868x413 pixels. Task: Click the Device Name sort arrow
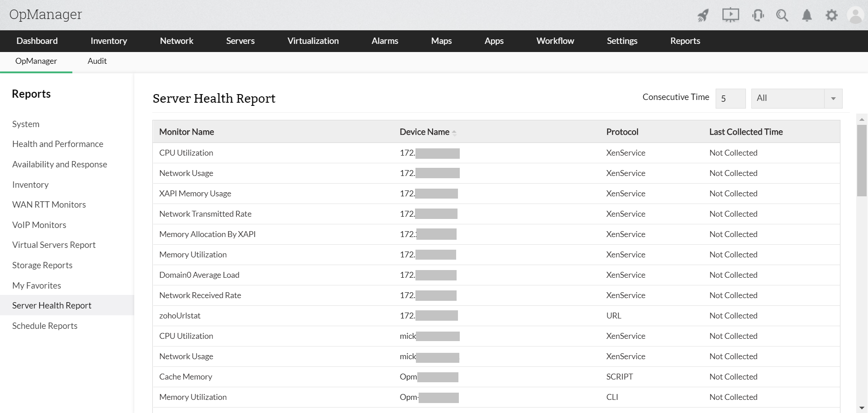pyautogui.click(x=454, y=133)
